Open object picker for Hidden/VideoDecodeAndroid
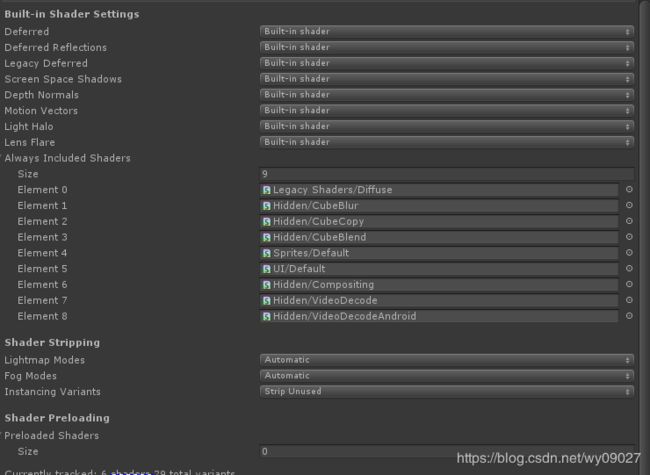The width and height of the screenshot is (650, 475). tap(629, 316)
